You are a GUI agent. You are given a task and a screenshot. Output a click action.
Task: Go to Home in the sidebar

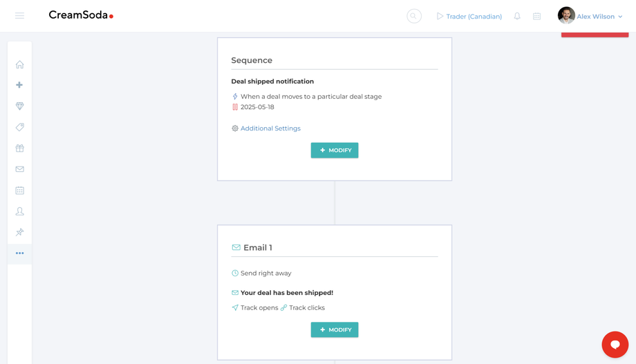(x=19, y=64)
